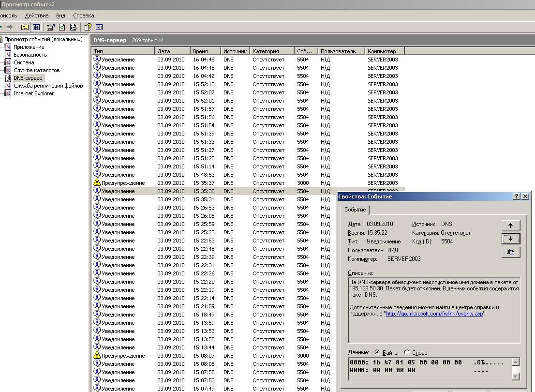The width and height of the screenshot is (535, 392).
Task: Click the log icon beside Internet Explorer
Action: [x=8, y=93]
